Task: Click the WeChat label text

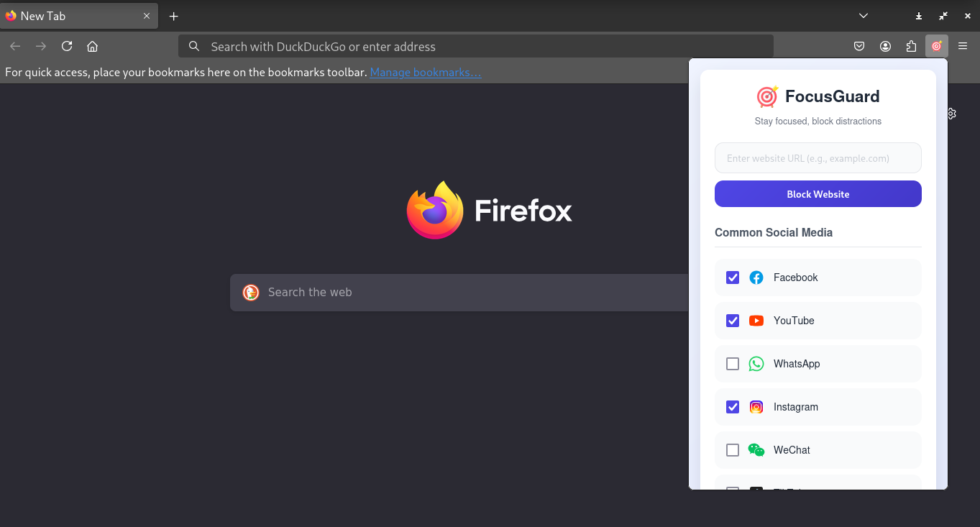Action: [x=792, y=450]
